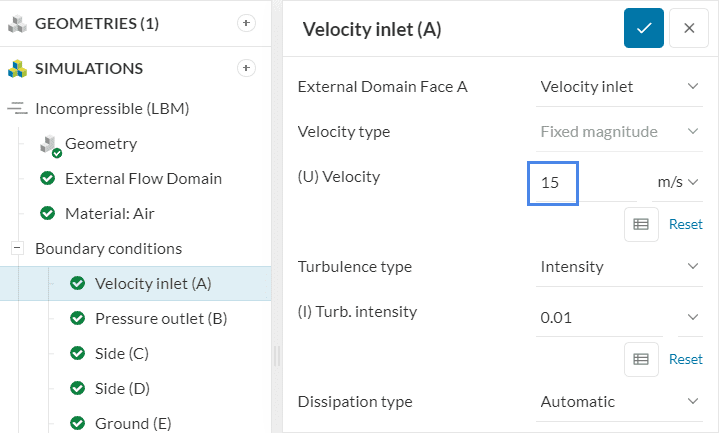The width and height of the screenshot is (719, 433).
Task: Select the External Flow Domain item
Action: tap(143, 179)
